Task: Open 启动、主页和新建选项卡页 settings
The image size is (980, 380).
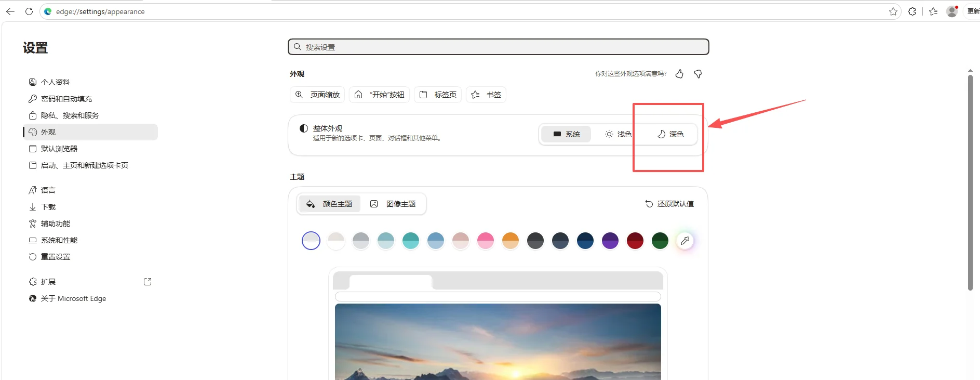Action: (x=90, y=165)
